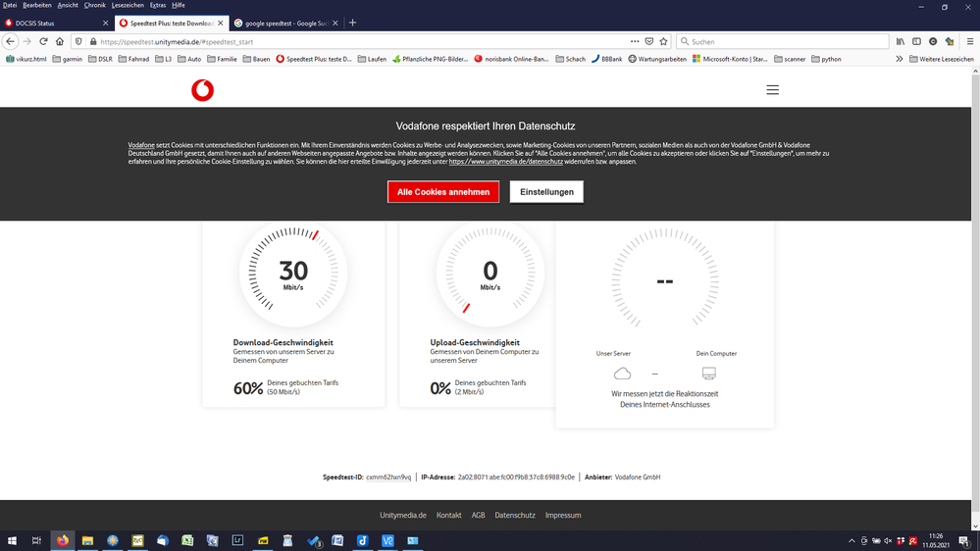Viewport: 980px width, 551px height.
Task: Open the Firefox account icon
Action: tap(933, 42)
